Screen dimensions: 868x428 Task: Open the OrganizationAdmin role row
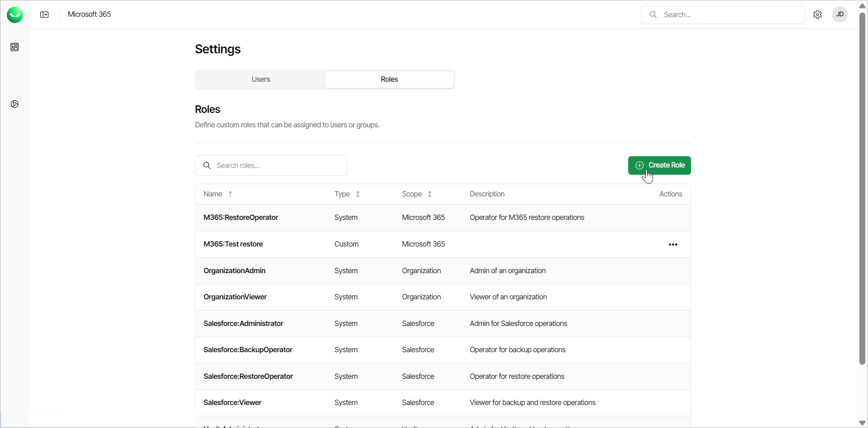click(234, 271)
